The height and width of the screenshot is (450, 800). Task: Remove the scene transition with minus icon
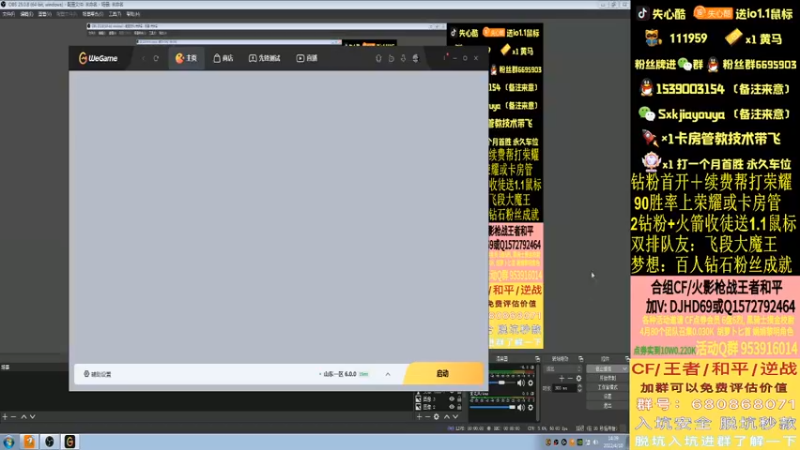coord(570,379)
